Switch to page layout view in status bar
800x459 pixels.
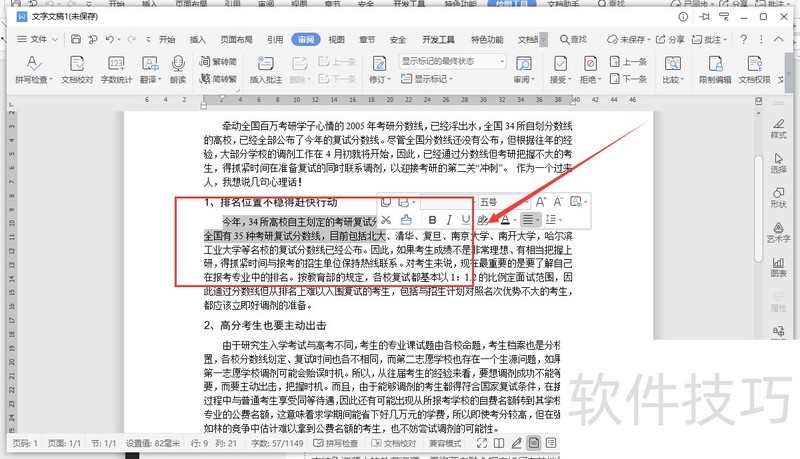coord(534,443)
